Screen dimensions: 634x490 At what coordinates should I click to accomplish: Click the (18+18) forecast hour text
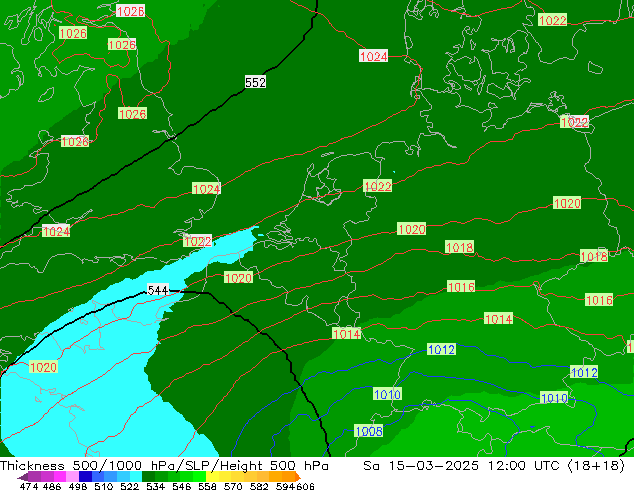tap(596, 466)
